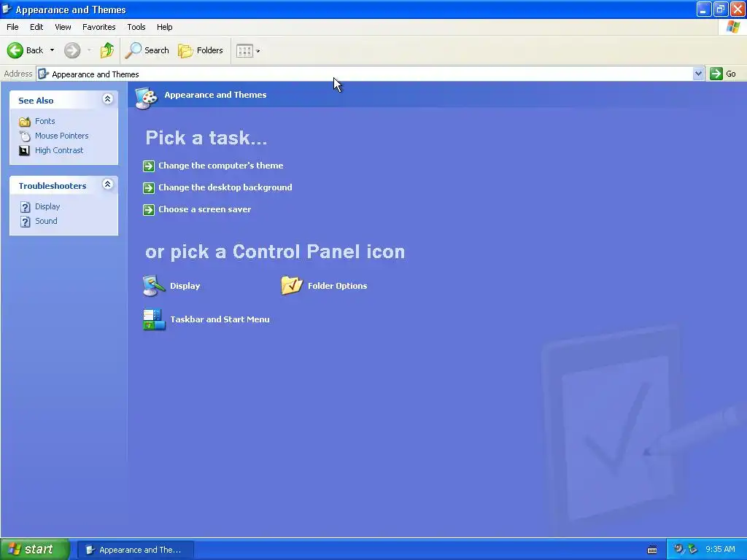Click the first system tray icon
747x560 pixels.
click(x=678, y=549)
